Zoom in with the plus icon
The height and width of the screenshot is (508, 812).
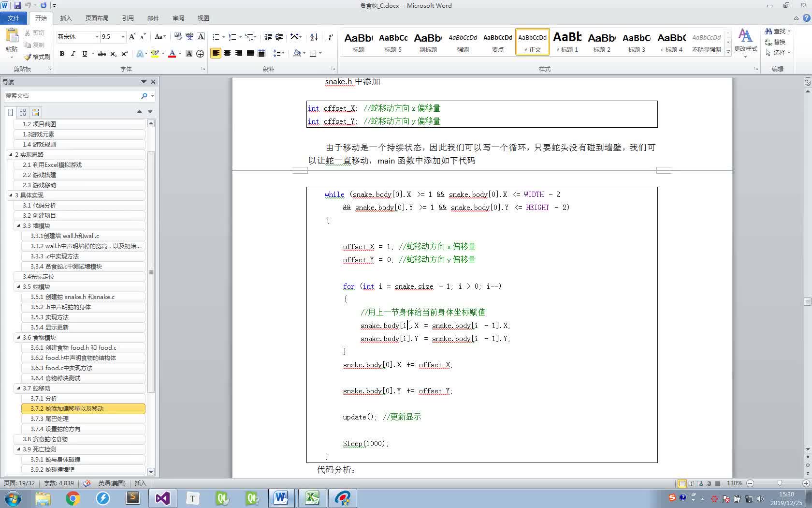click(806, 483)
